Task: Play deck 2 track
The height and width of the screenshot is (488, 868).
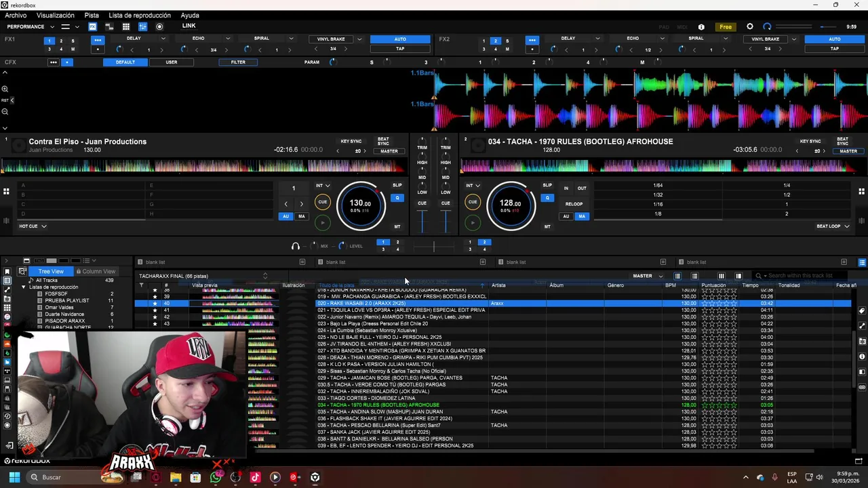Action: point(473,222)
